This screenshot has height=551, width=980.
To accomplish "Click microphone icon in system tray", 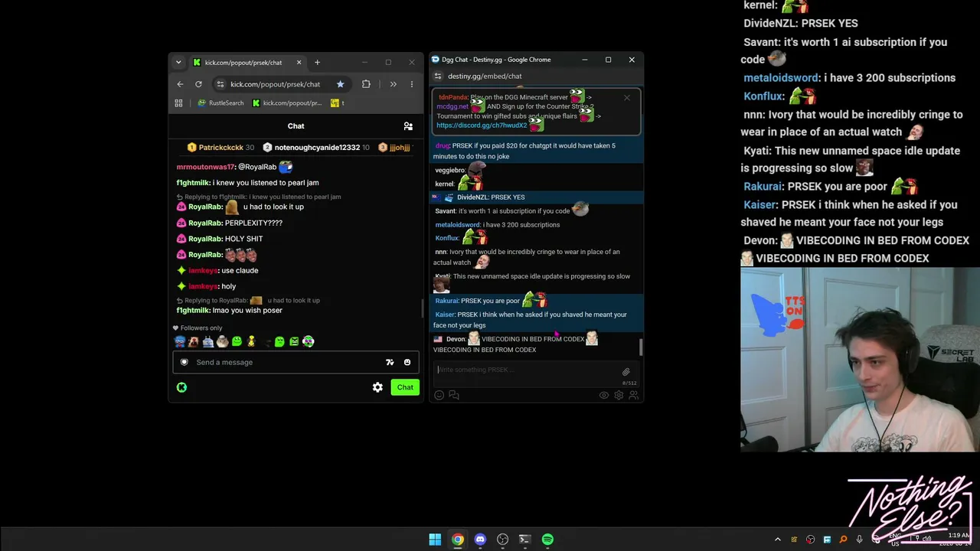I will point(860,540).
